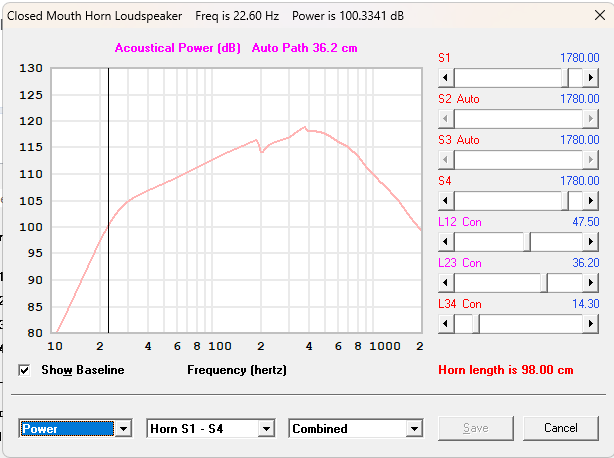The width and height of the screenshot is (614, 458).
Task: Increase L12 Con with right arrow
Action: 591,242
